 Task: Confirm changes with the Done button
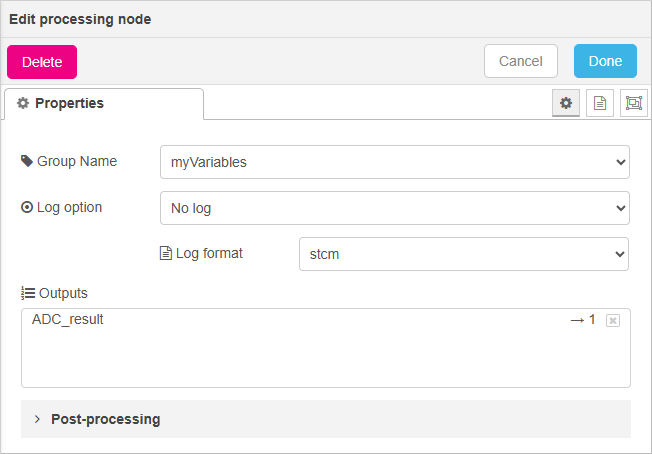605,61
